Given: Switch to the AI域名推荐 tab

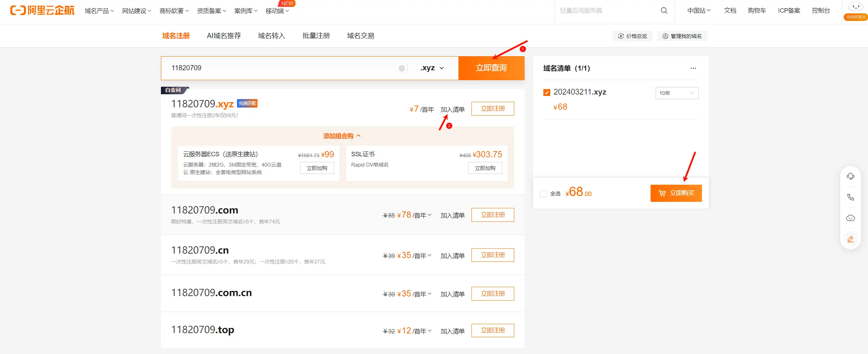Looking at the screenshot, I should pos(224,36).
